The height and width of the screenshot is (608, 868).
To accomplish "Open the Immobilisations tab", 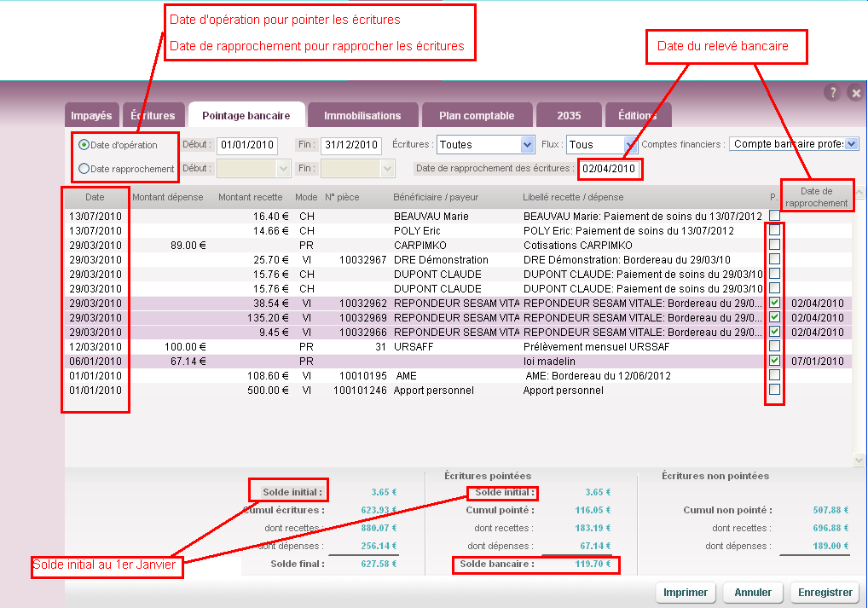I will [362, 116].
